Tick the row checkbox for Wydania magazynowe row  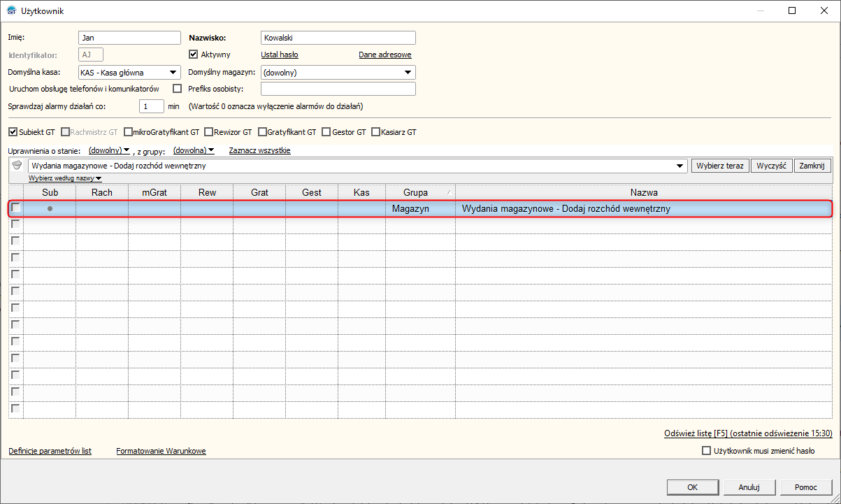15,208
